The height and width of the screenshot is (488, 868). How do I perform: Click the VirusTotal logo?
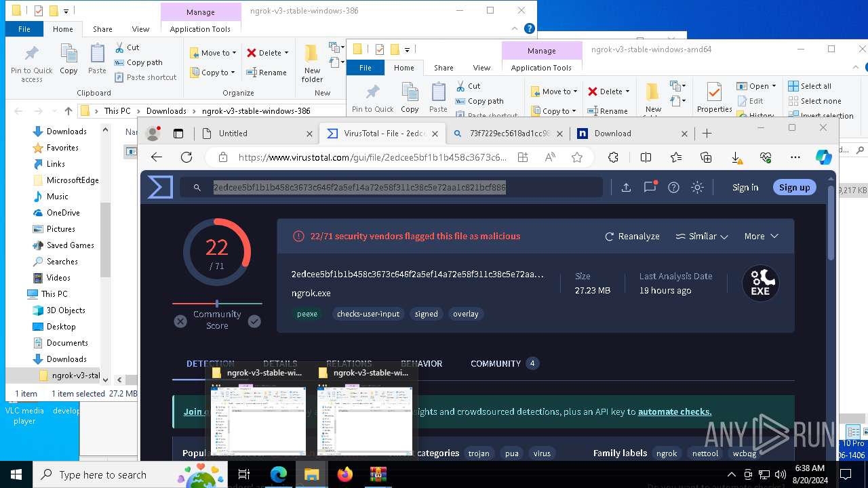160,187
